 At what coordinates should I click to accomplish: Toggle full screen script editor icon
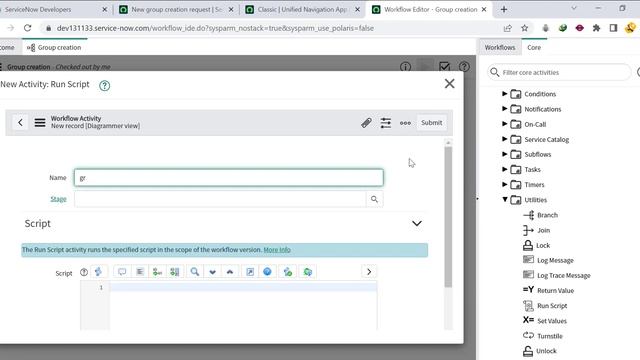pos(250,272)
